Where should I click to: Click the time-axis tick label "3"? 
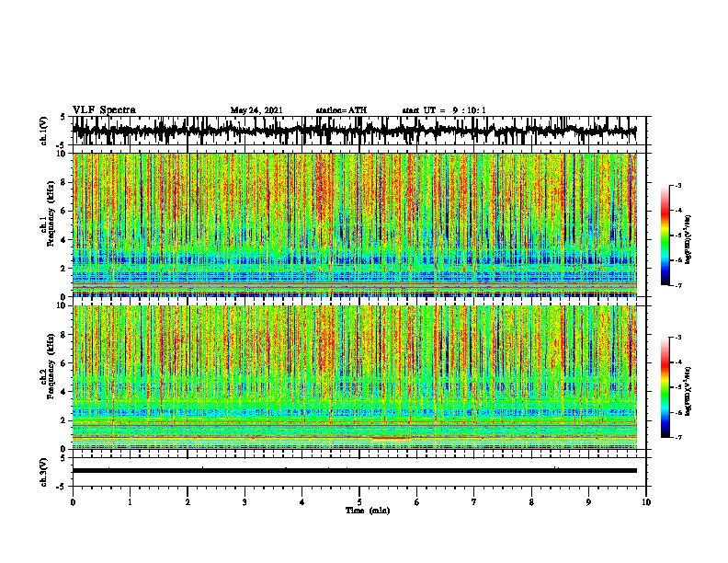245,502
